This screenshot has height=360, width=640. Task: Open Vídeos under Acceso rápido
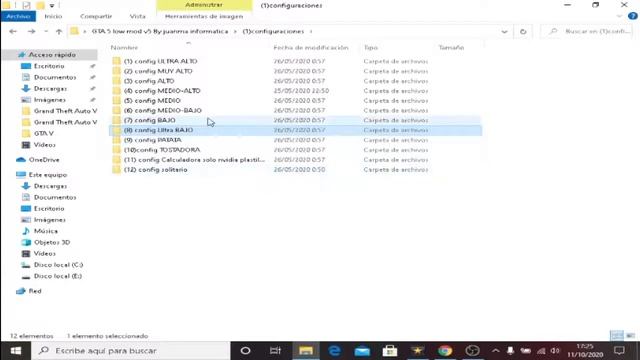click(44, 145)
